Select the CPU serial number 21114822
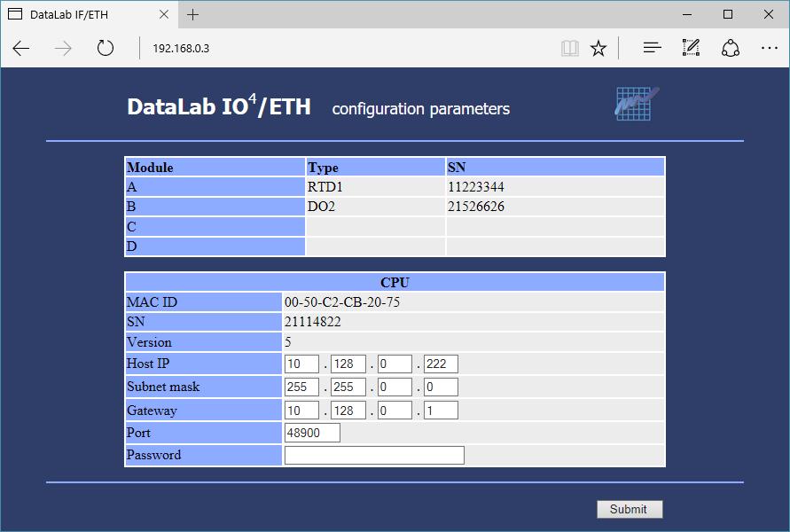 [312, 322]
